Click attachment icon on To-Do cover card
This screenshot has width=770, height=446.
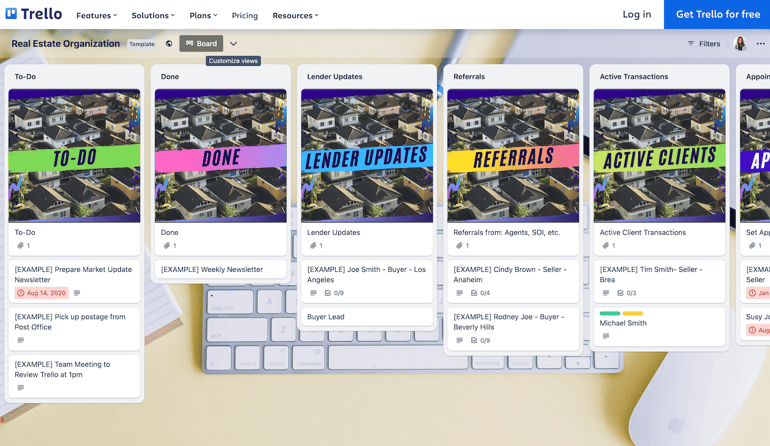pos(20,246)
